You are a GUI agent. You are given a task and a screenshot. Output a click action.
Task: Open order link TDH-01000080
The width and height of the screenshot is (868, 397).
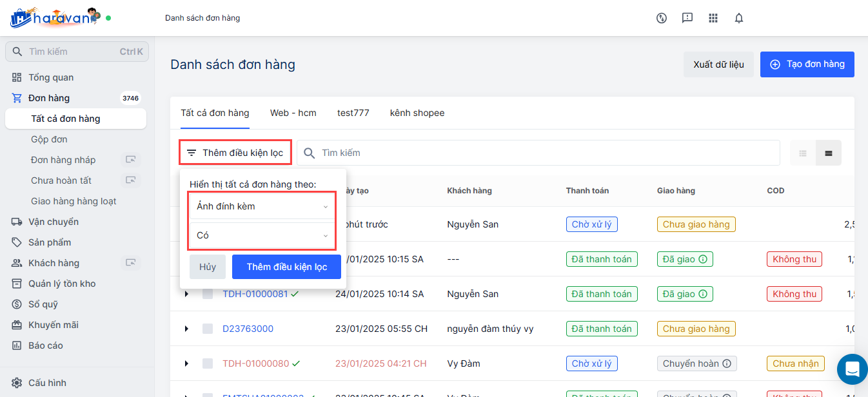click(x=256, y=363)
